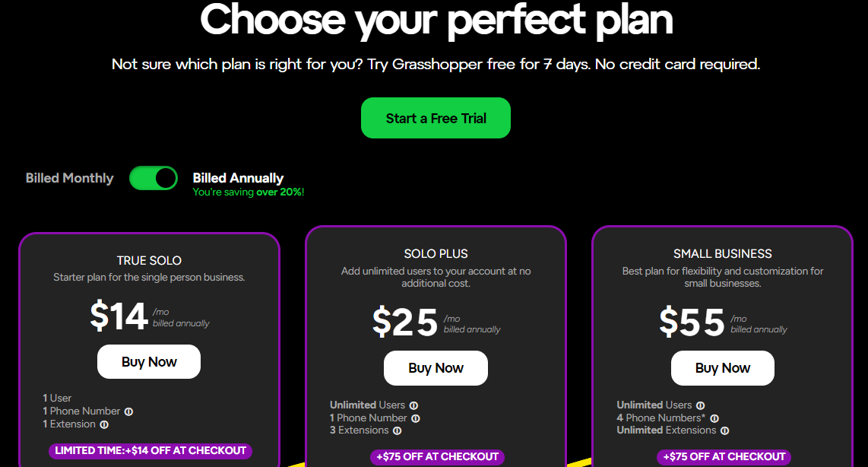Purchase the Small Business plan
This screenshot has width=868, height=467.
[722, 368]
